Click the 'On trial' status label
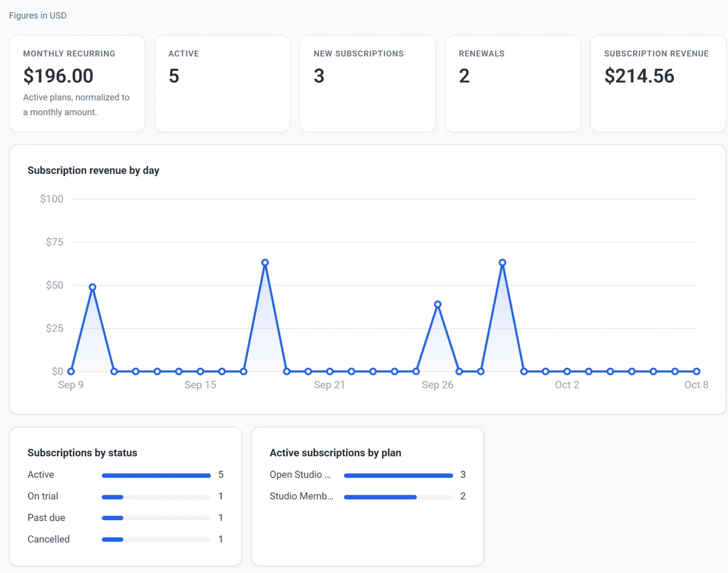The image size is (728, 573). (x=43, y=496)
